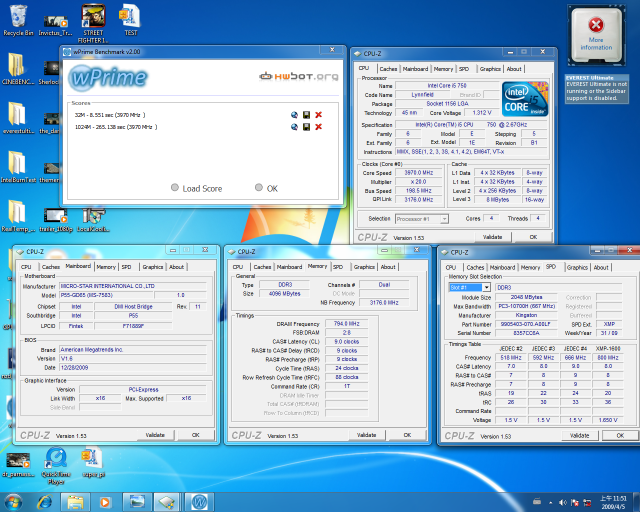Viewport: 640px width, 512px height.
Task: Click the volume speaker tray icon
Action: click(x=562, y=503)
